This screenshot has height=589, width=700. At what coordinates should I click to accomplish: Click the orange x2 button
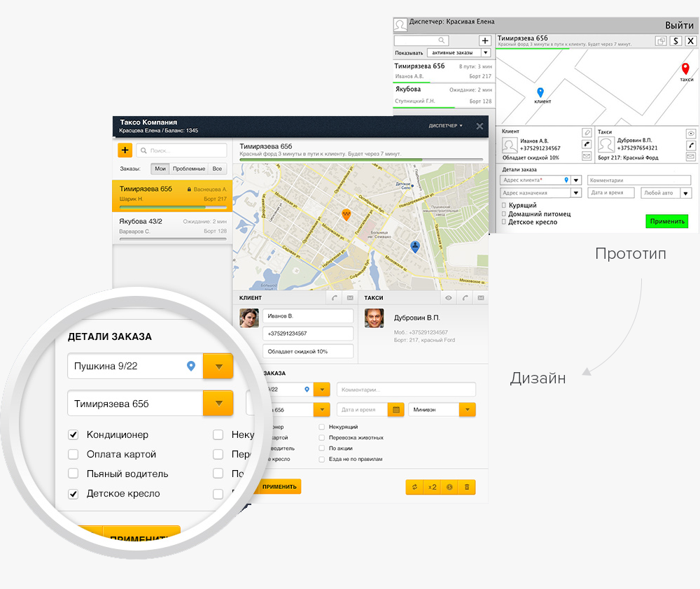[x=433, y=487]
